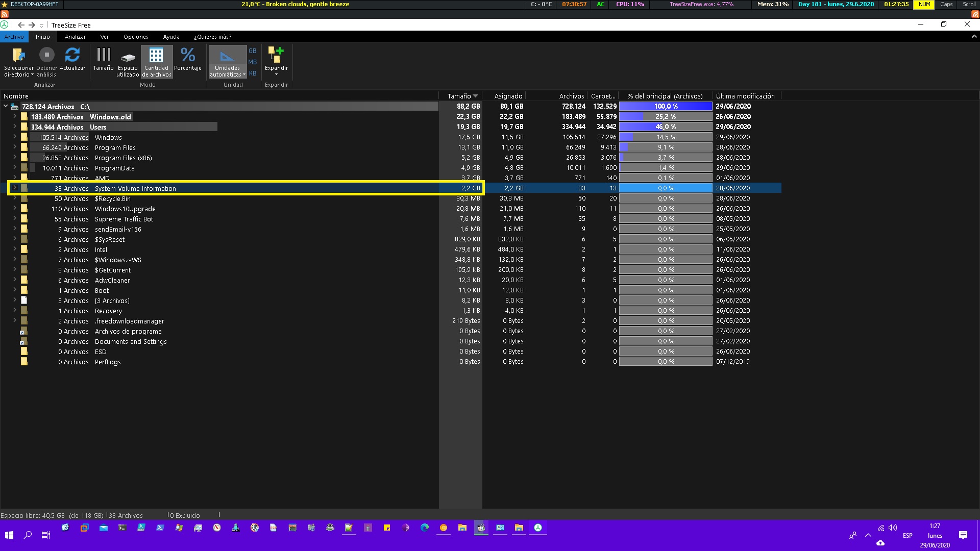Open the volume control in tray
This screenshot has width=980, height=551.
[893, 528]
